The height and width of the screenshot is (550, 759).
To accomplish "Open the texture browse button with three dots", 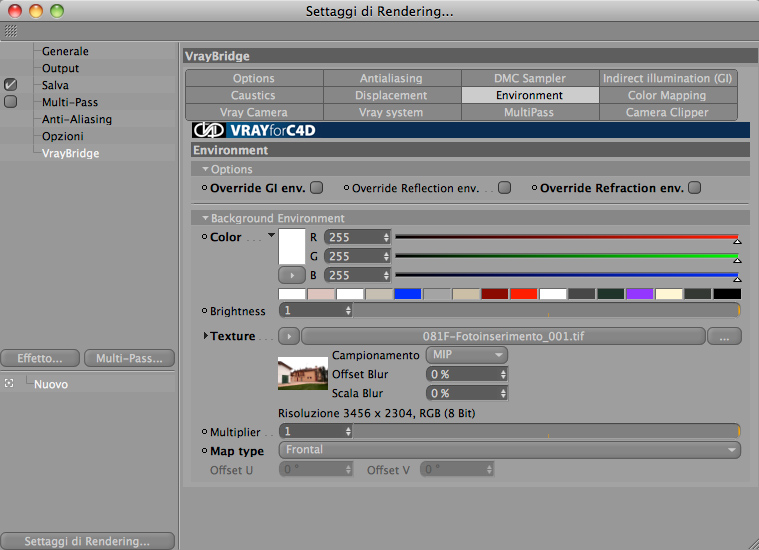I will coord(724,336).
